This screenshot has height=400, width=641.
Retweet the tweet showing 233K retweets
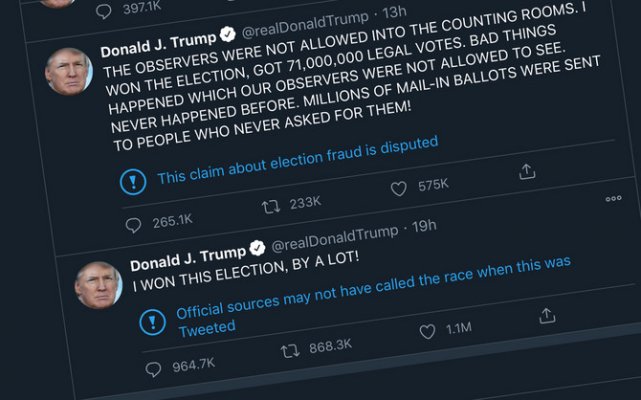click(x=270, y=206)
